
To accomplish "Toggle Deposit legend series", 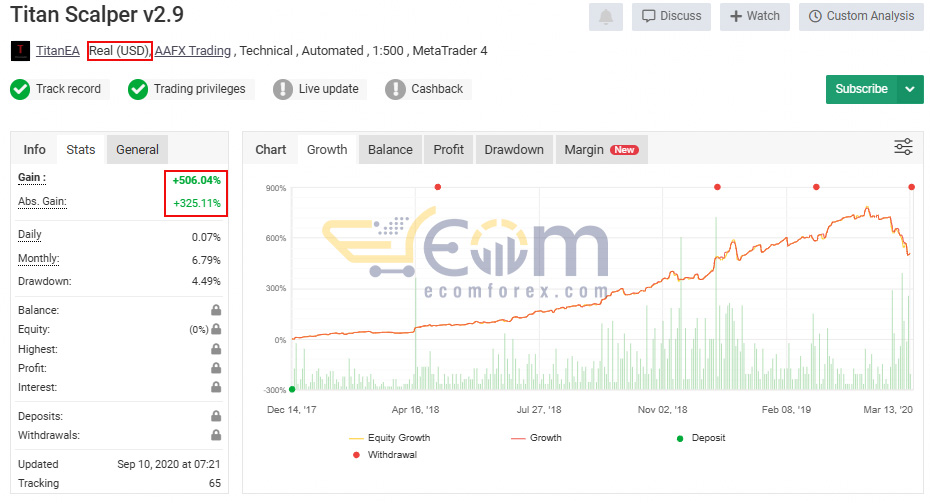I will 701,438.
